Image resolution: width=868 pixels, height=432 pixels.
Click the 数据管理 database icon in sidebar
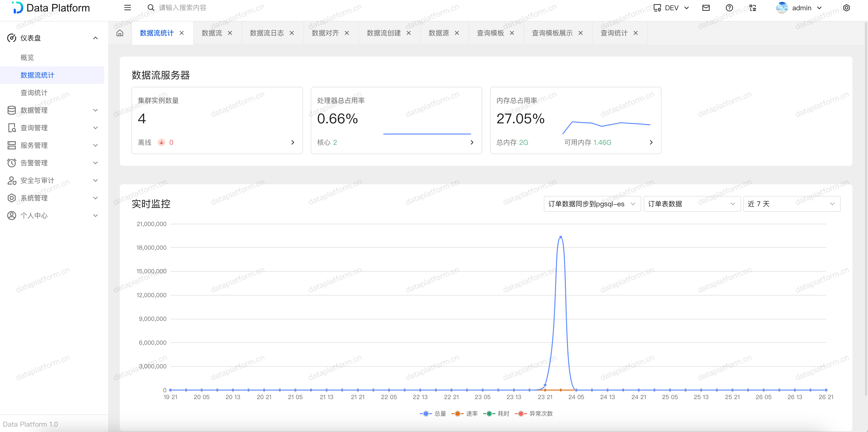(11, 110)
